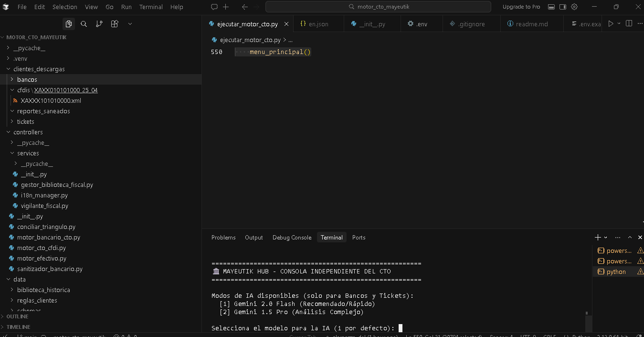644x337 pixels.
Task: Go back with the left arrow
Action: [x=244, y=7]
